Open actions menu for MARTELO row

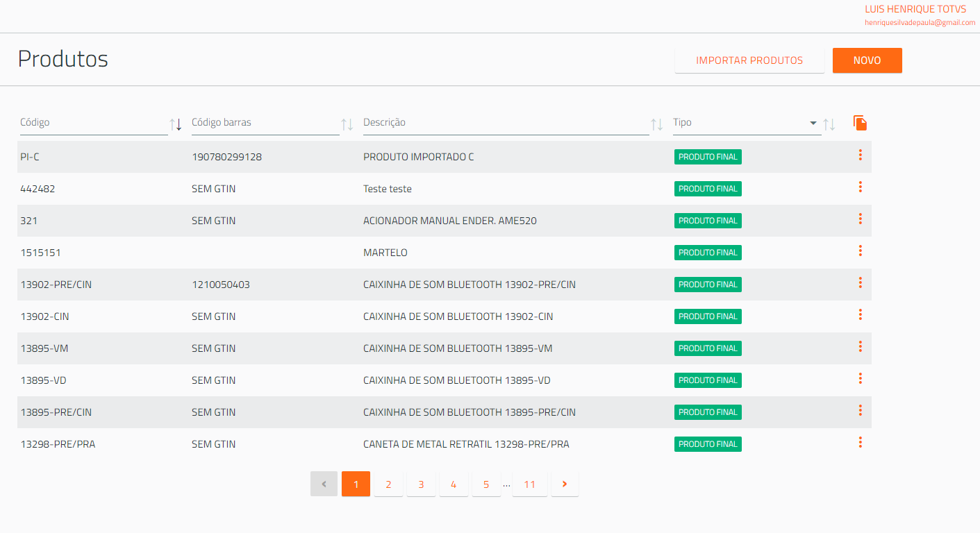pos(860,251)
